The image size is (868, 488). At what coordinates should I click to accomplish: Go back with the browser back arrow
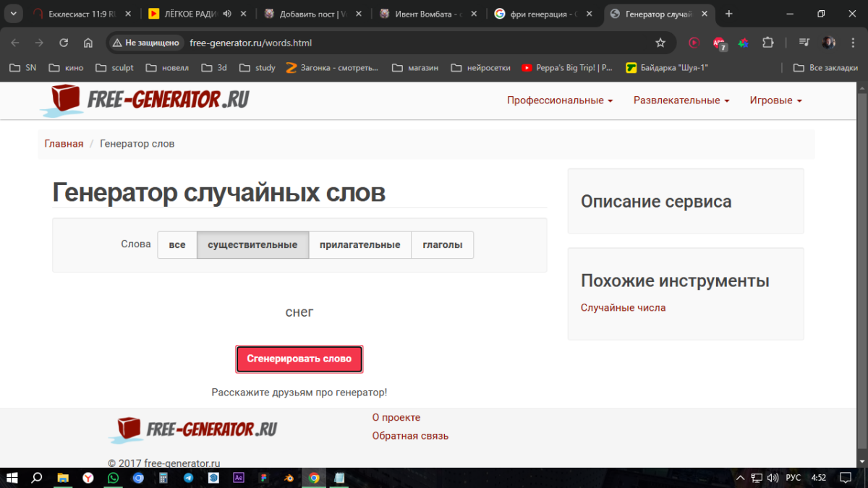[15, 43]
